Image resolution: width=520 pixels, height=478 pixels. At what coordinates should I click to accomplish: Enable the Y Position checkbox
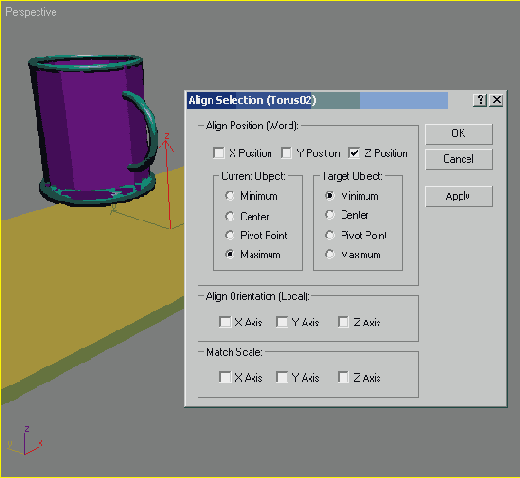pos(286,153)
